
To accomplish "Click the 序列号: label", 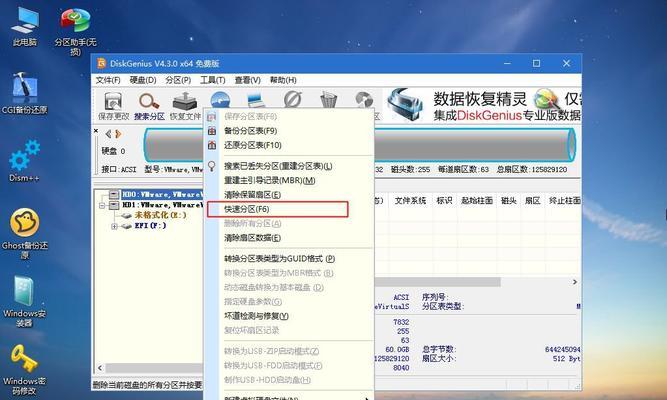I will tap(435, 297).
